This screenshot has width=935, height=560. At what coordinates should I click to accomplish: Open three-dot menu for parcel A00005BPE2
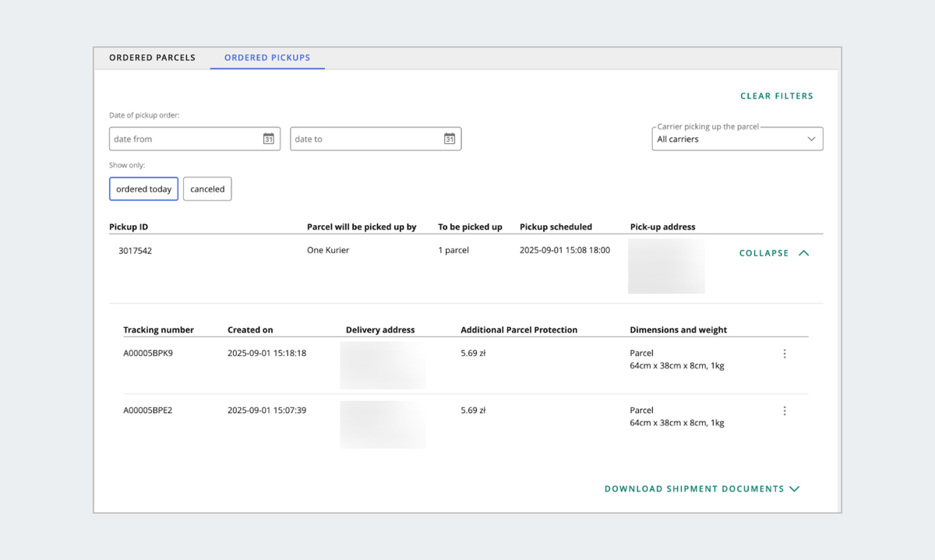tap(785, 410)
